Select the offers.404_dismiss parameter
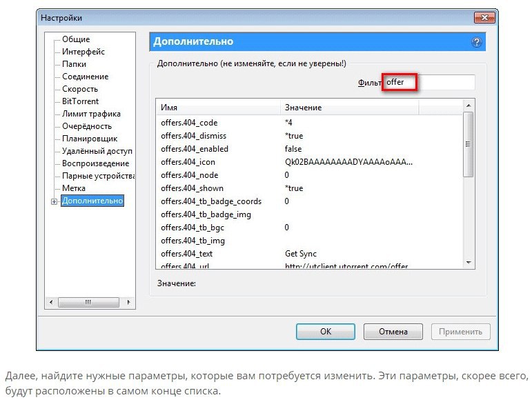Screen dimensions: 532x402 pyautogui.click(x=309, y=136)
